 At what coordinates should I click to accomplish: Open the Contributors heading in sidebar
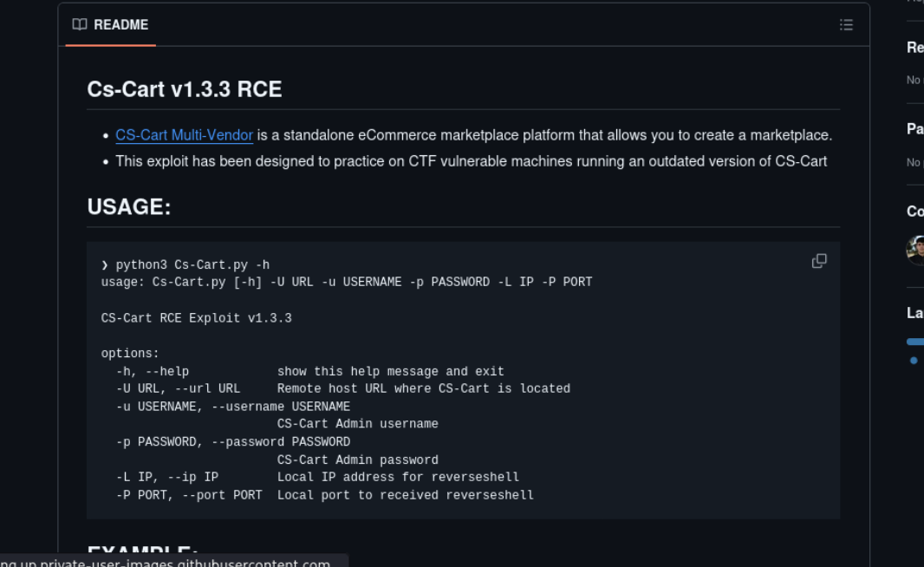914,212
